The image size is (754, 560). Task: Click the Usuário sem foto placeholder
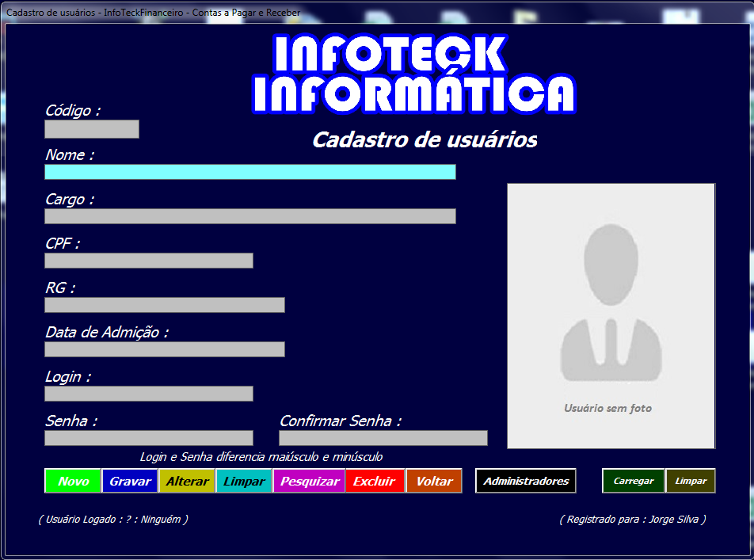click(610, 315)
